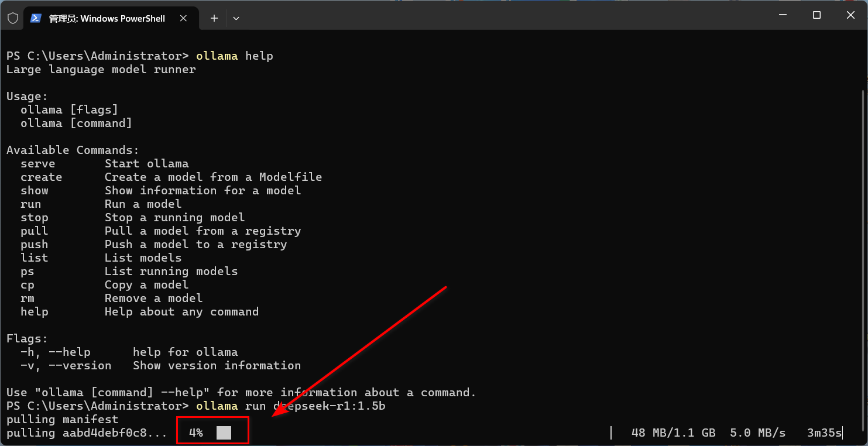Click the 'serve' command row
868x446 pixels.
(x=105, y=164)
